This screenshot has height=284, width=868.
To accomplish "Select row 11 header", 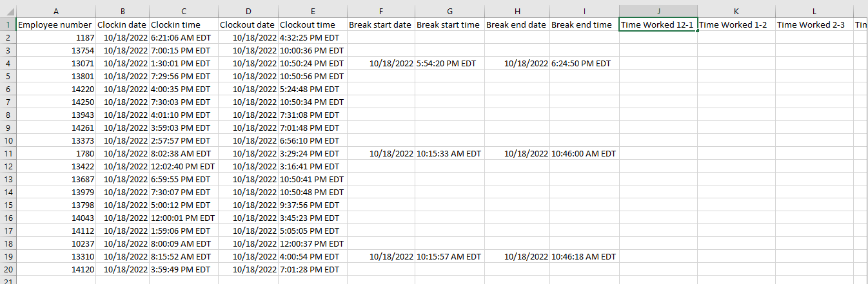I will [x=8, y=153].
